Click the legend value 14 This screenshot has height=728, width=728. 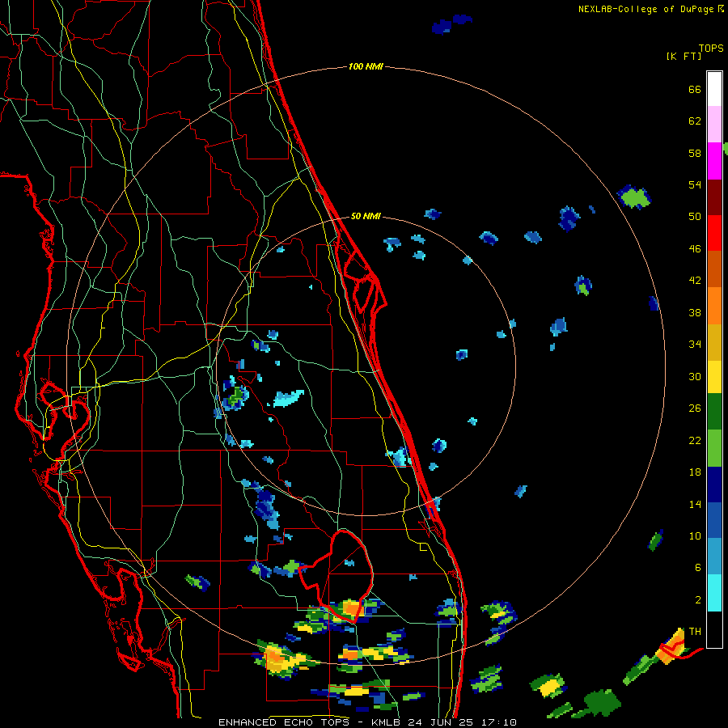(x=695, y=504)
